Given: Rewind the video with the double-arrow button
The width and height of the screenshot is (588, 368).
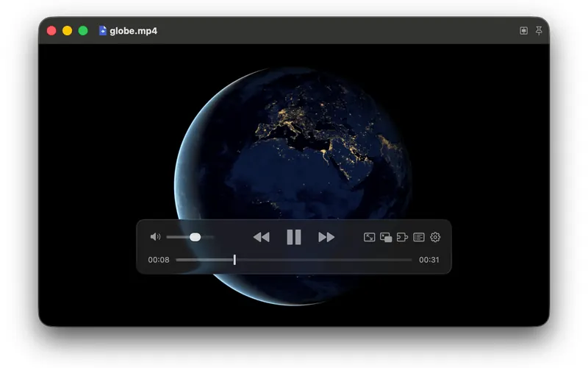Looking at the screenshot, I should pos(262,237).
